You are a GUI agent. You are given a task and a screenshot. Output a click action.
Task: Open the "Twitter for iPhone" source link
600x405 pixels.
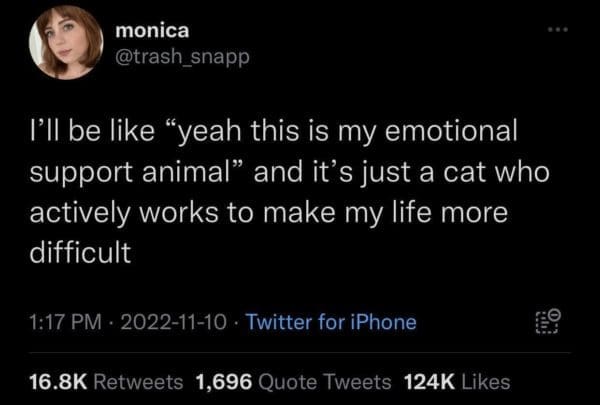(x=330, y=322)
